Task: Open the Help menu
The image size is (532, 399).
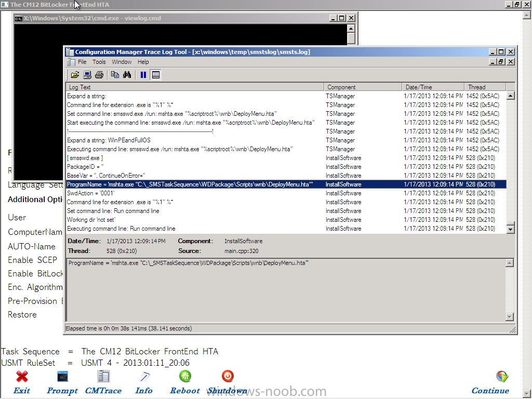Action: (x=143, y=62)
